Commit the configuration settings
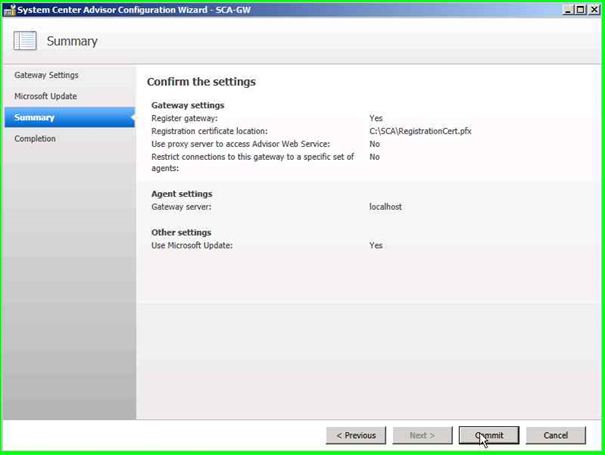Viewport: 605px width, 455px height. (x=489, y=435)
